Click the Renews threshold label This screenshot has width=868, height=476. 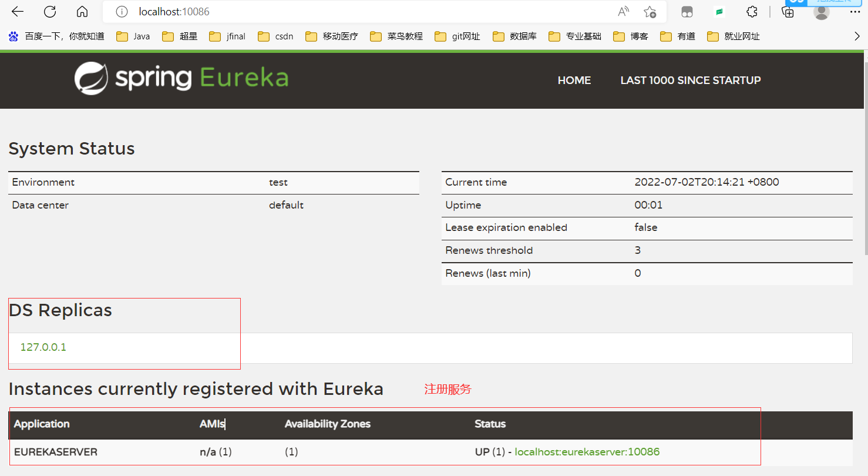pyautogui.click(x=489, y=250)
